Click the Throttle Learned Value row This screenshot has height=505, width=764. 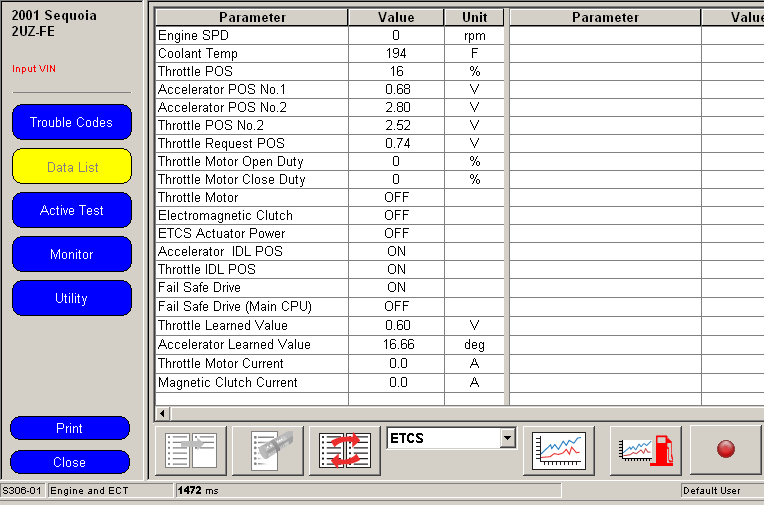click(251, 325)
